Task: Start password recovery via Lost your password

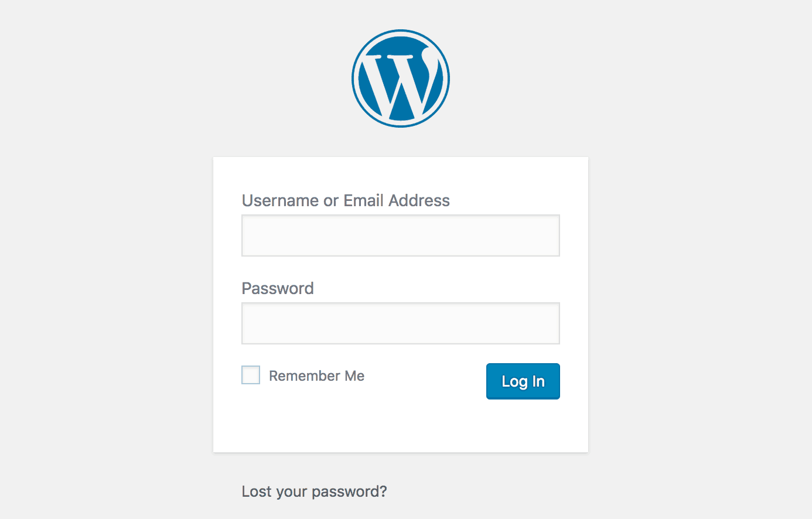Action: click(x=314, y=491)
